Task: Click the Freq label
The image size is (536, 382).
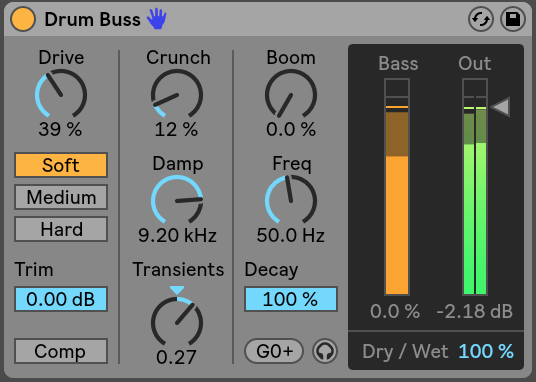Action: (292, 164)
